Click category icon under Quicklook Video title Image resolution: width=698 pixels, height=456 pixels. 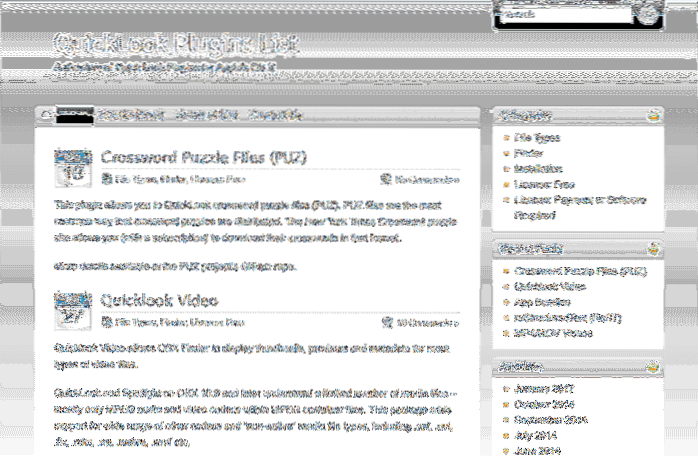(x=106, y=322)
